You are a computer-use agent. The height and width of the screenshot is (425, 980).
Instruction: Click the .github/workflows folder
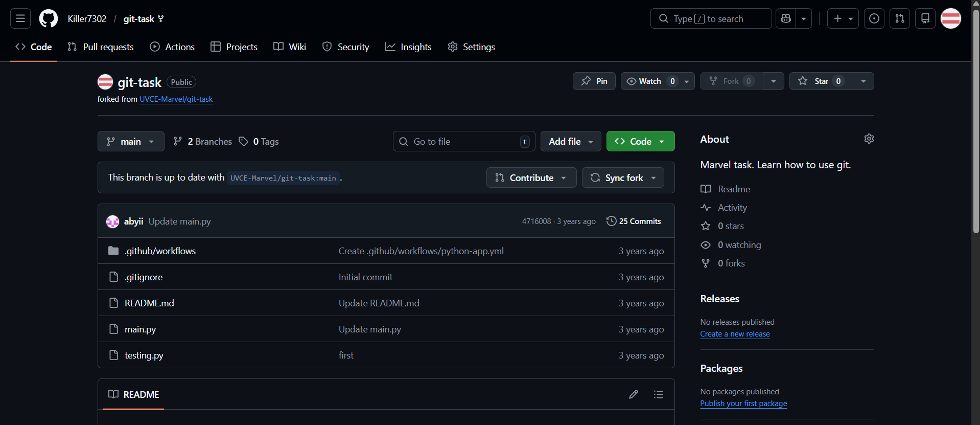click(x=160, y=251)
